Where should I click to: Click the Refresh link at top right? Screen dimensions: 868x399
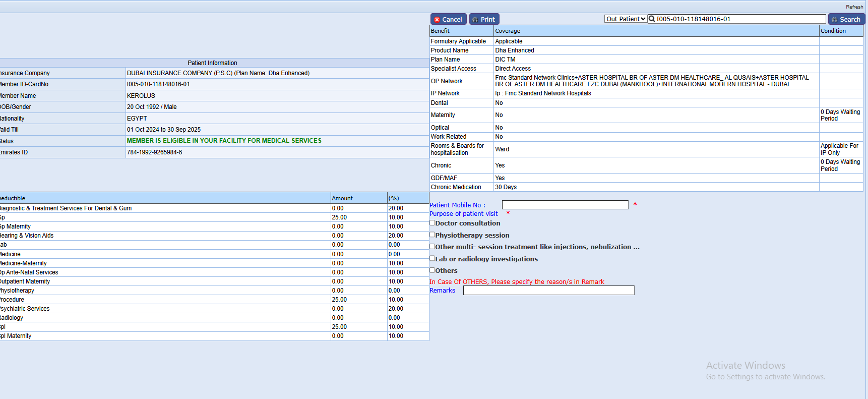854,7
